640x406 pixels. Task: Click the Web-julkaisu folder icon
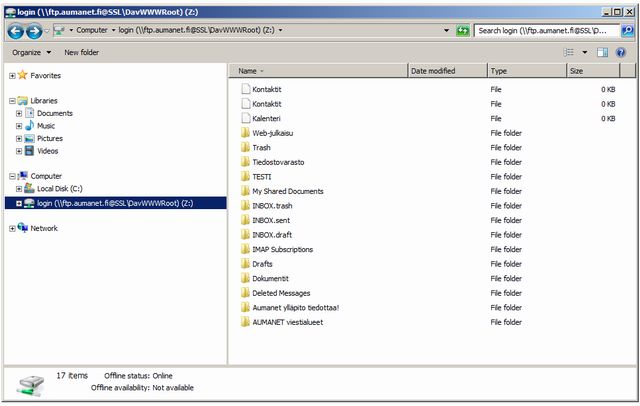tap(245, 133)
